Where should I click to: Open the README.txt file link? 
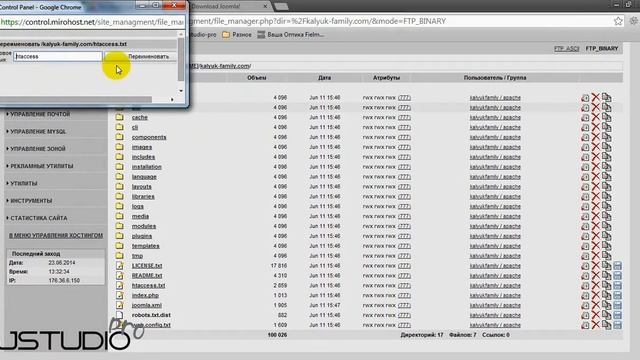[147, 276]
